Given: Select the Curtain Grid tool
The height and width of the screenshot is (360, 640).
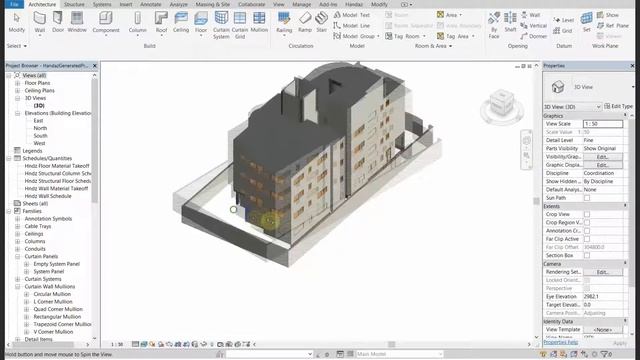Looking at the screenshot, I should 240,25.
